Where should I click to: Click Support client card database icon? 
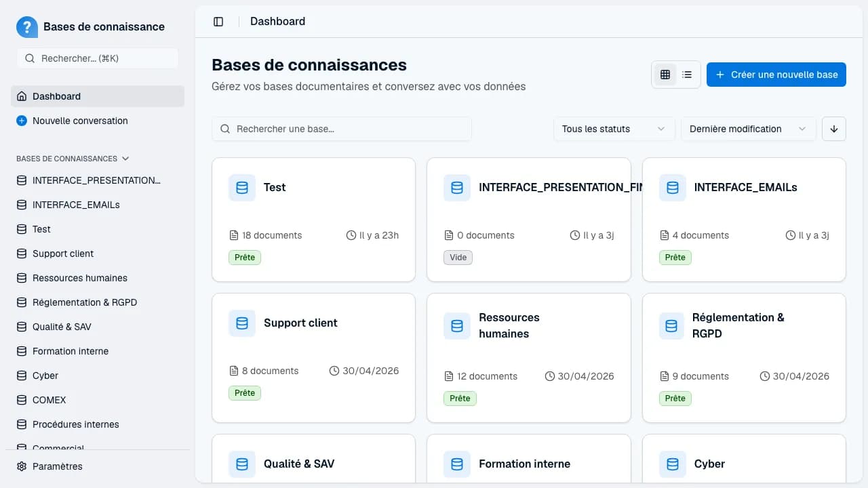(242, 323)
